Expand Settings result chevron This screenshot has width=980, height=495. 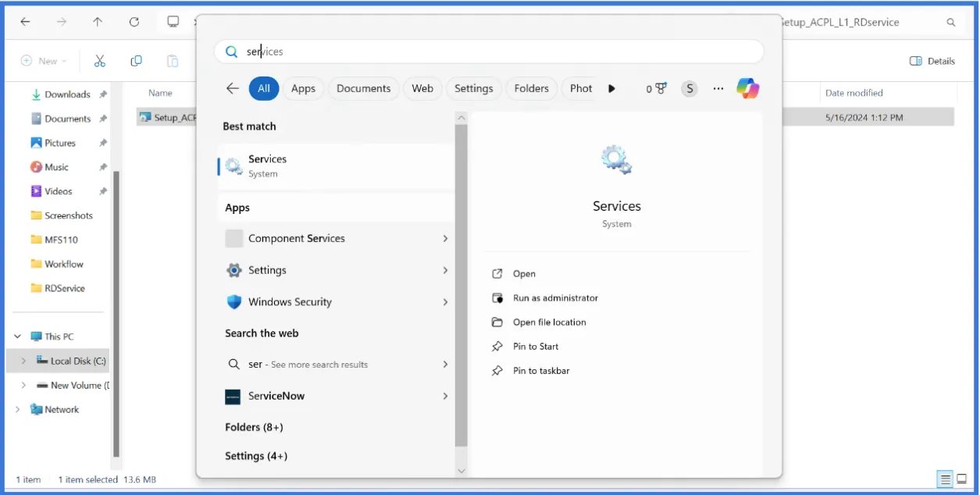pyautogui.click(x=445, y=270)
